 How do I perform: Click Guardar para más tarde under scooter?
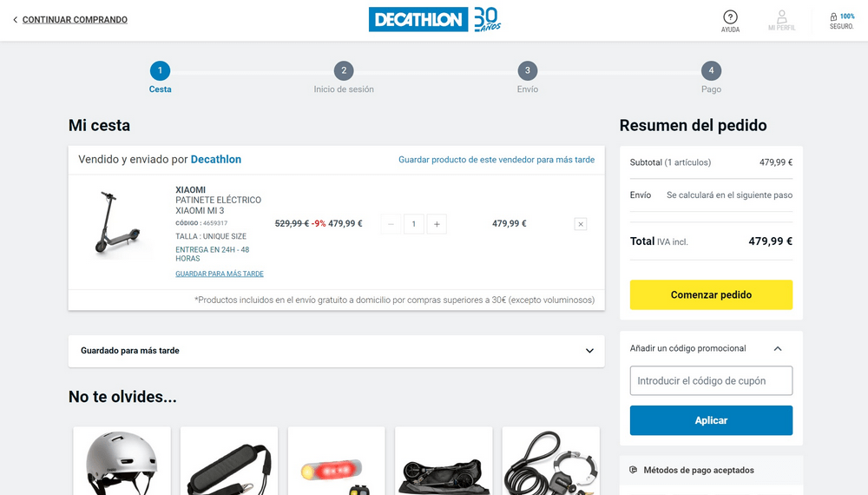pos(220,274)
